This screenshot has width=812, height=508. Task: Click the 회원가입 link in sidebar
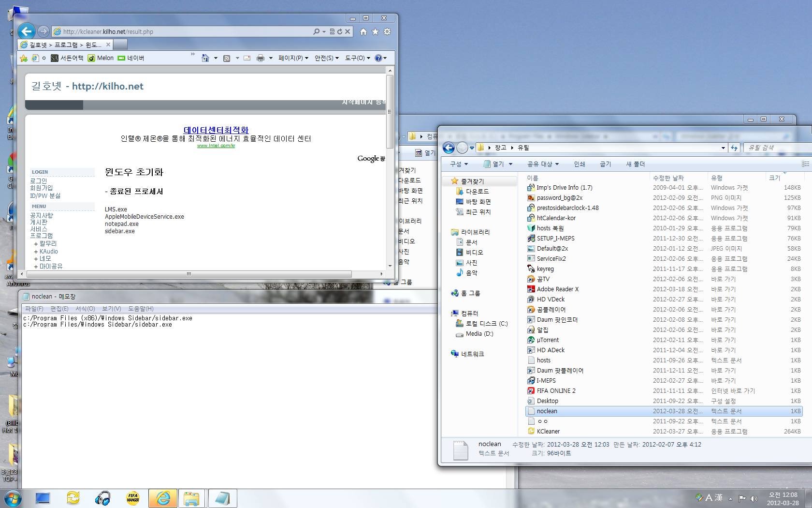pos(41,188)
